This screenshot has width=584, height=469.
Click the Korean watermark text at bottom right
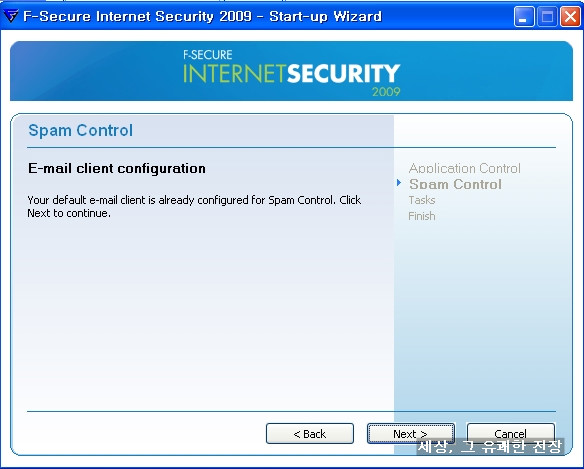coord(489,446)
